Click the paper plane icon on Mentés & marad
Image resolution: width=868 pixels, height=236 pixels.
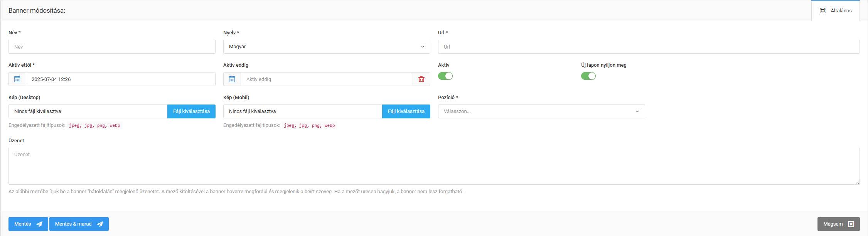point(100,224)
